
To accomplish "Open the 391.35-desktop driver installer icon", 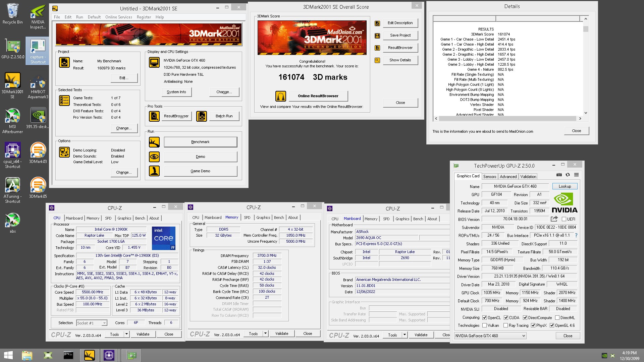I will (x=38, y=118).
